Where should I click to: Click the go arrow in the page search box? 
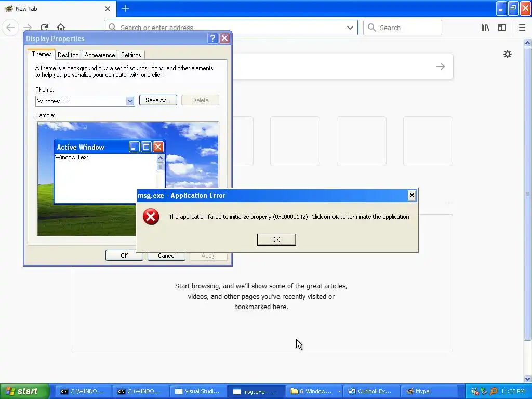pos(441,66)
